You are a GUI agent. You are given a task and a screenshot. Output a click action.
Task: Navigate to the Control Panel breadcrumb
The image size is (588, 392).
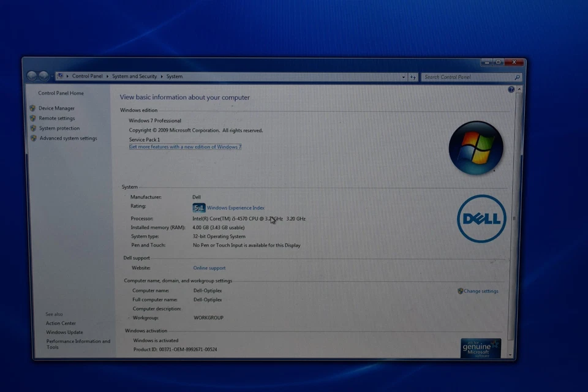click(88, 76)
